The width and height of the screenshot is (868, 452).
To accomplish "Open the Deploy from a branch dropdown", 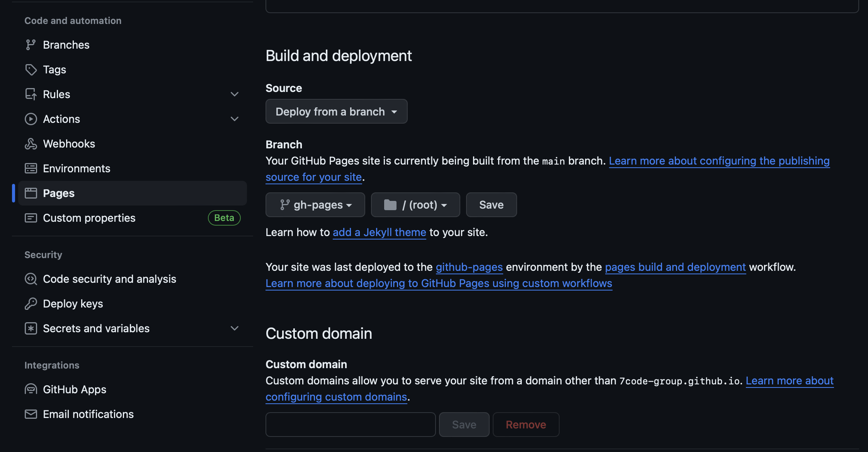I will [337, 112].
